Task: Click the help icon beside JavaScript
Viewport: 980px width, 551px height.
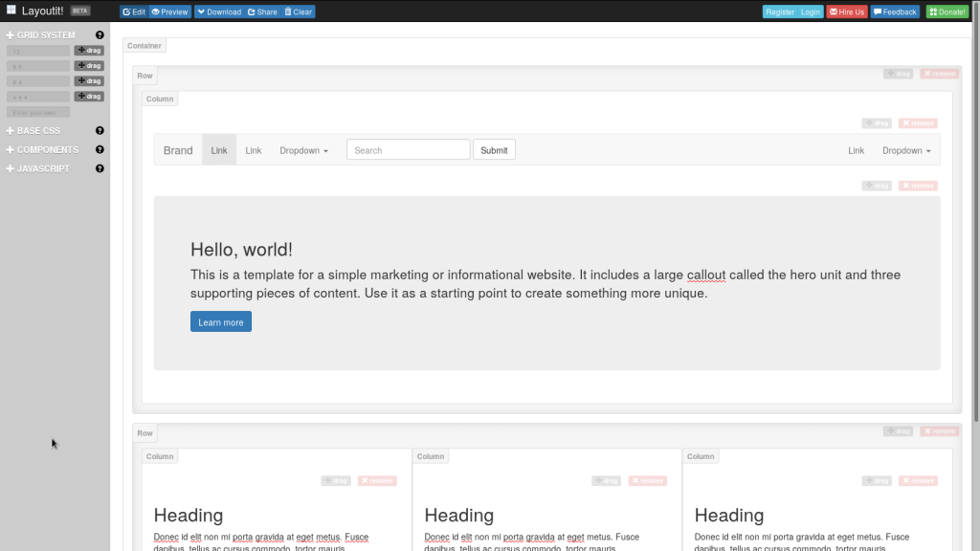Action: pos(100,169)
